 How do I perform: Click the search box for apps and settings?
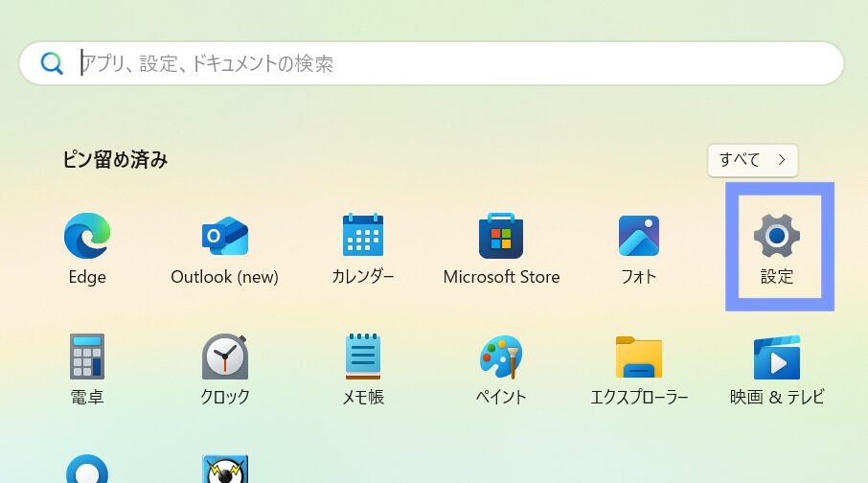(432, 63)
